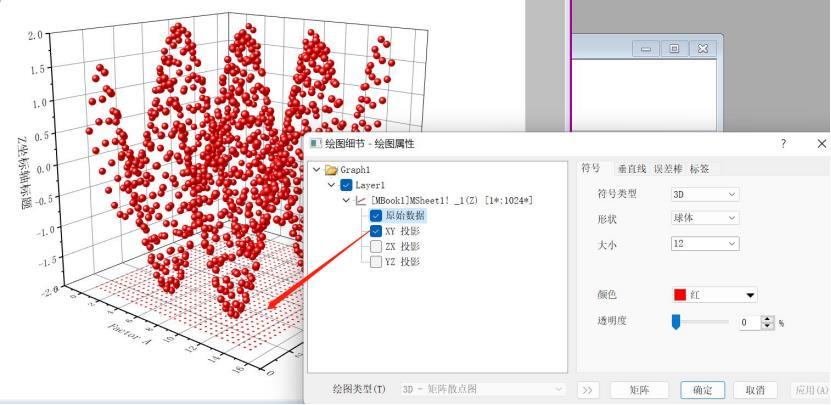Collapse the Graph1 tree node

click(x=316, y=170)
